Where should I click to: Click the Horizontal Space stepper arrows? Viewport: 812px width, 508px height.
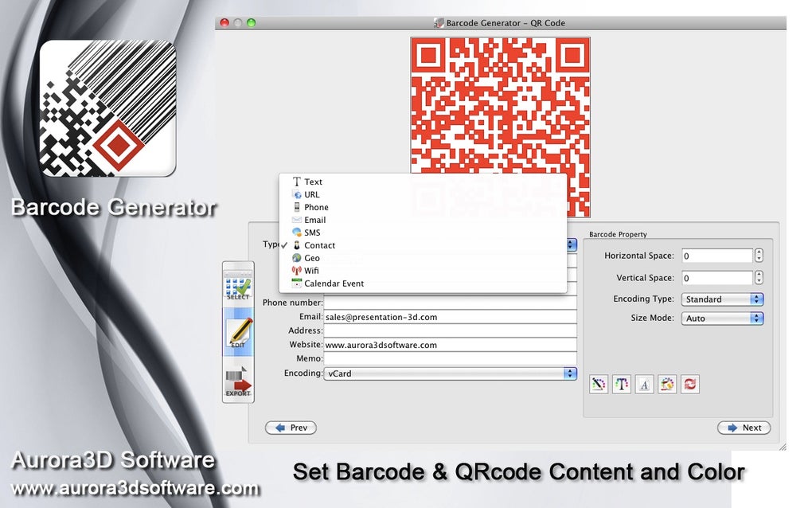click(759, 256)
